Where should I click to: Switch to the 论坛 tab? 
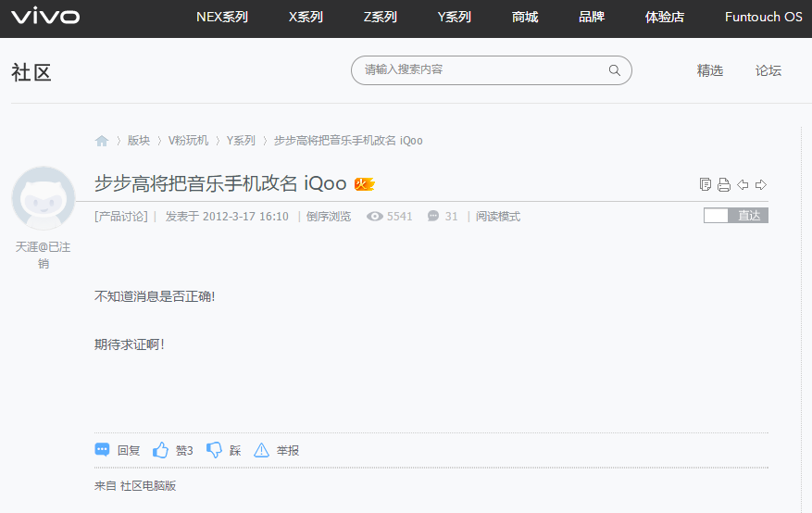coord(768,70)
